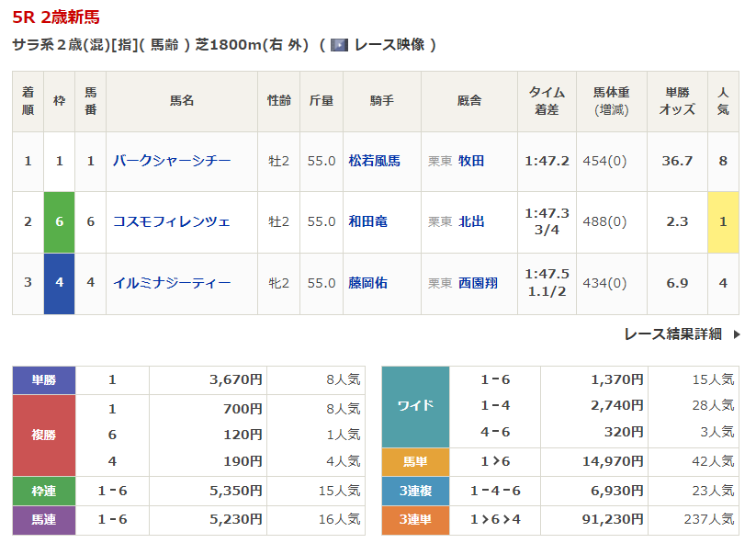
Task: View jockey 松若風馬 profile
Action: coord(374,161)
